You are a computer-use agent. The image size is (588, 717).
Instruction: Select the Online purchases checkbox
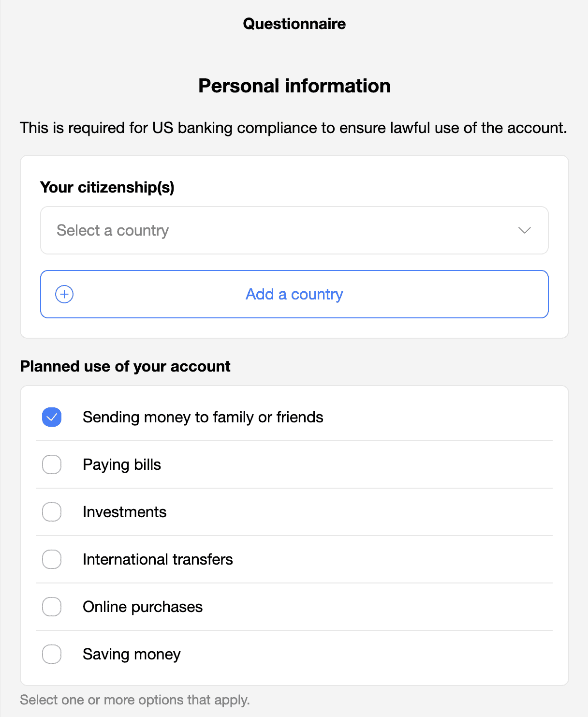pyautogui.click(x=52, y=607)
